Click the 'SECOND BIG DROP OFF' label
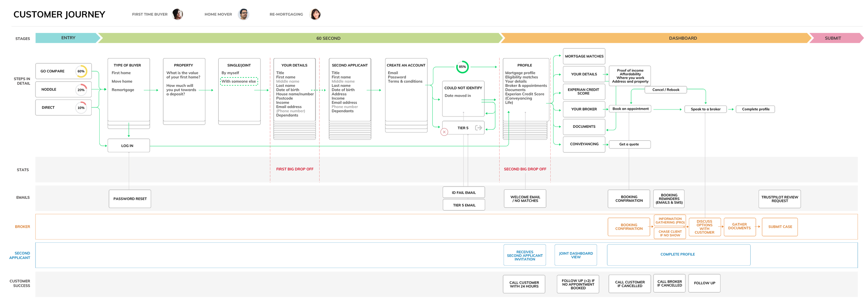This screenshot has height=307, width=868. click(525, 169)
